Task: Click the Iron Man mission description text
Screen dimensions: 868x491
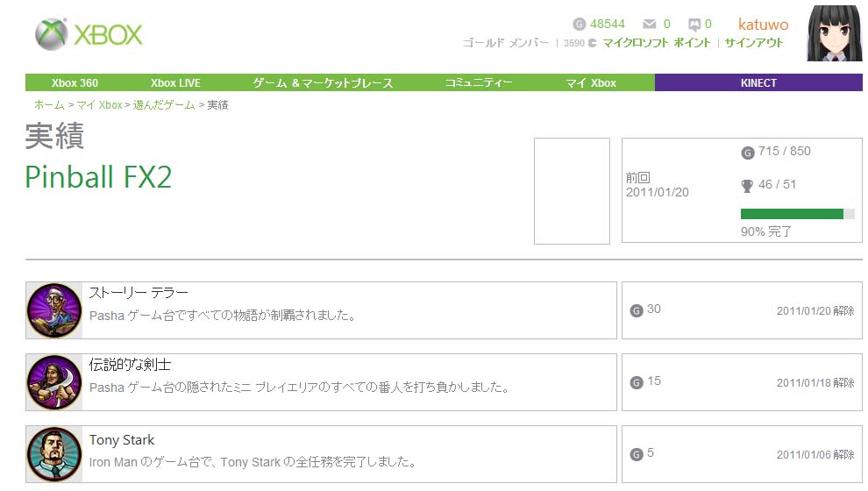Action: [253, 462]
